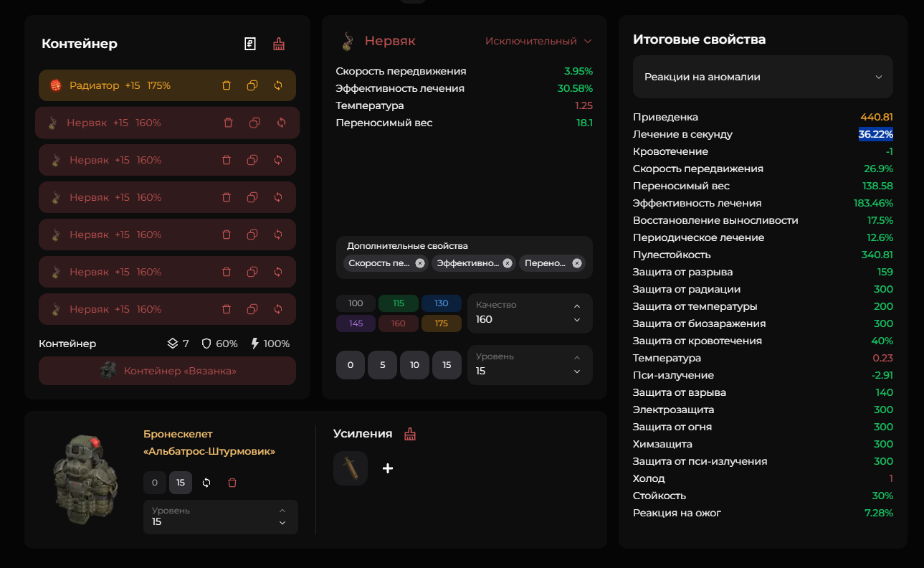Choose the green 115 quality swatch

399,303
